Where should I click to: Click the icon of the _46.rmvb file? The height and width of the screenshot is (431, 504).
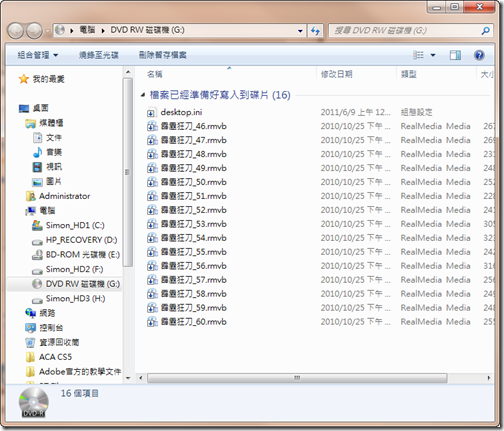point(152,127)
